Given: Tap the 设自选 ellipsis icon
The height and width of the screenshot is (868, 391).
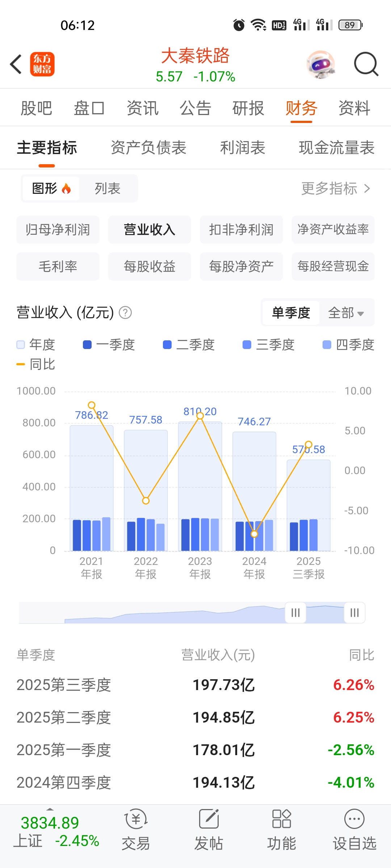Looking at the screenshot, I should [354, 819].
